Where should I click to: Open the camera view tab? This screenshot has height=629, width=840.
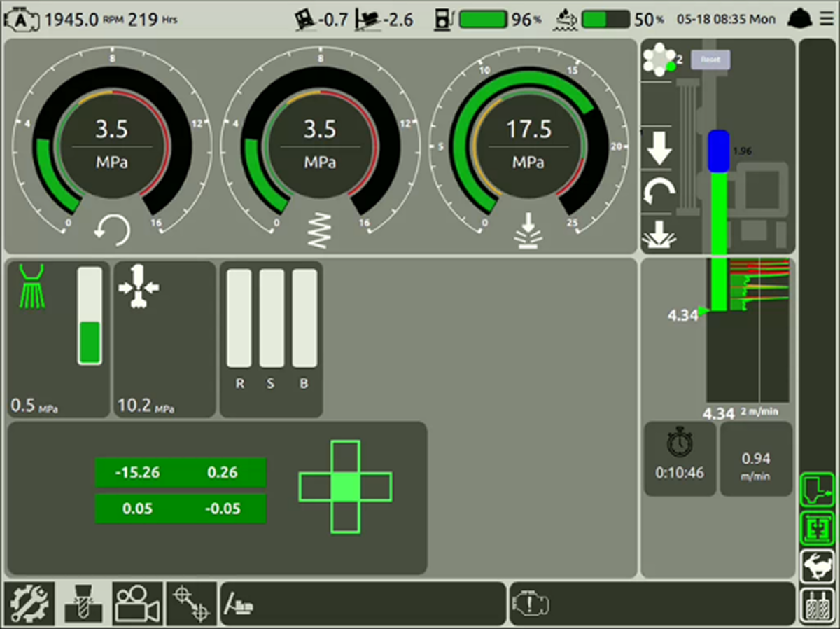(x=138, y=602)
